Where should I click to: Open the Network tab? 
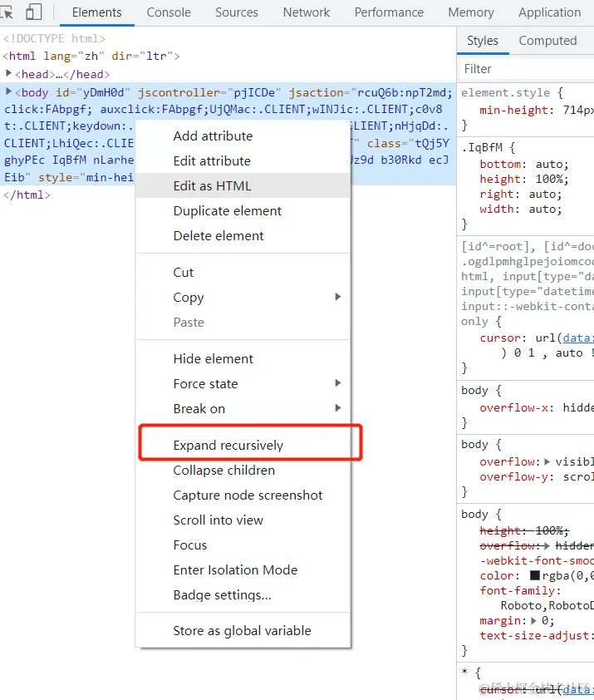307,12
